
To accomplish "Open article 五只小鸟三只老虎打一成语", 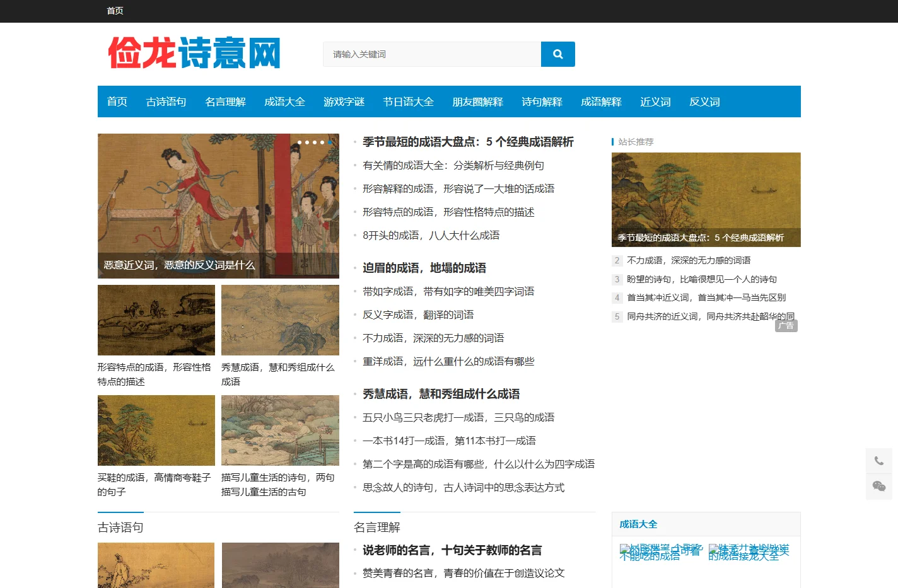I will [458, 417].
